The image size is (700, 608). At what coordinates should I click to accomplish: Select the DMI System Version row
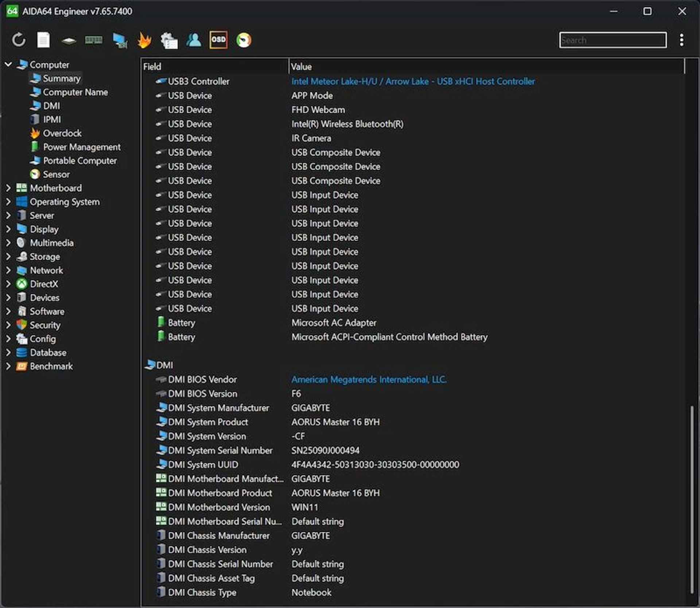click(413, 436)
